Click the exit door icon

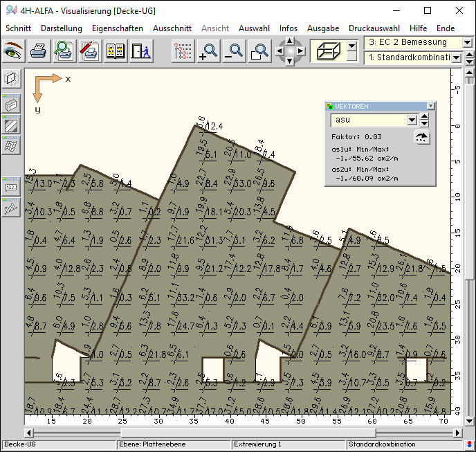[x=140, y=51]
